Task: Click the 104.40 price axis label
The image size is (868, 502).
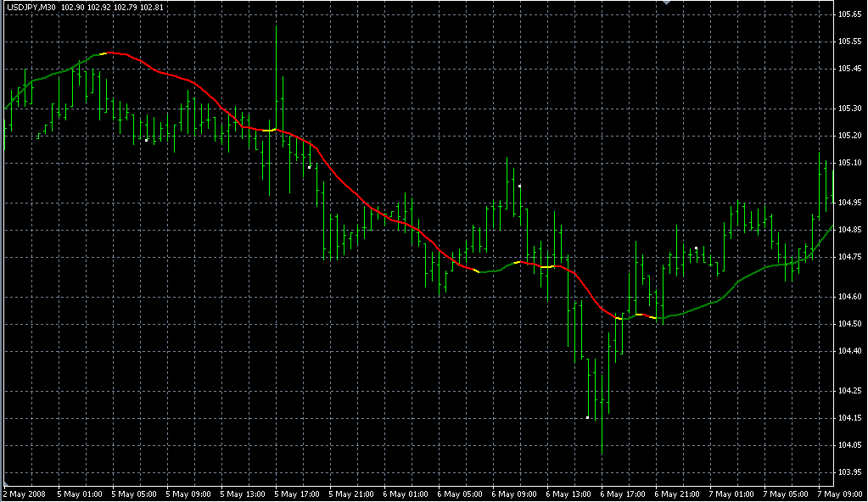Action: tap(849, 351)
